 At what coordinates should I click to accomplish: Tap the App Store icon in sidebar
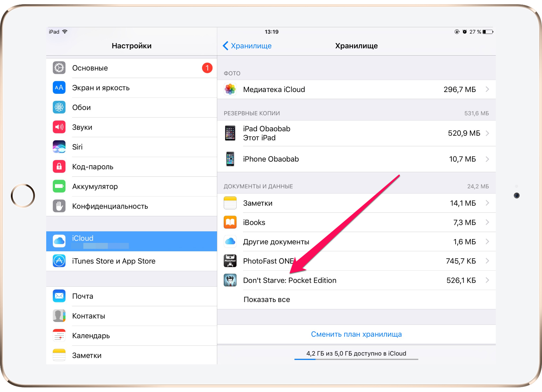(59, 261)
